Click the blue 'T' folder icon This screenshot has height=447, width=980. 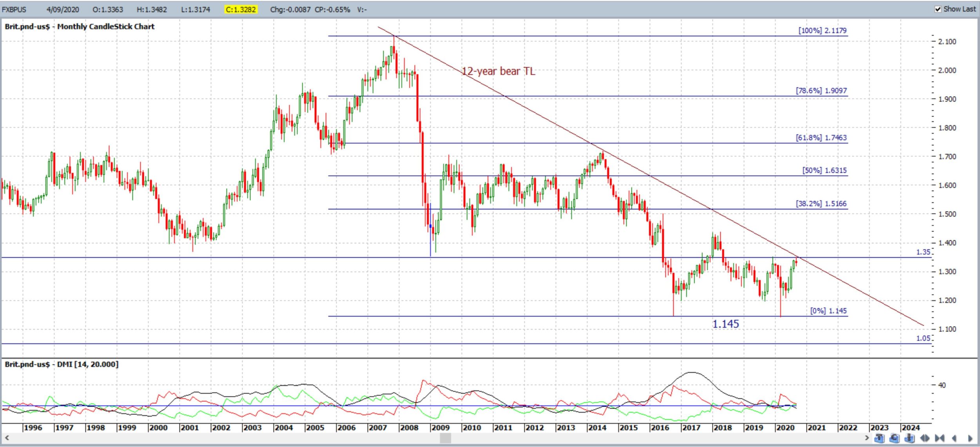click(880, 438)
